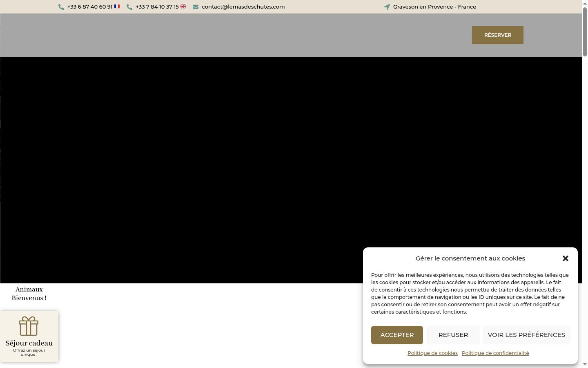The width and height of the screenshot is (588, 368).
Task: Open Graveson en Provence - France location
Action: [434, 7]
